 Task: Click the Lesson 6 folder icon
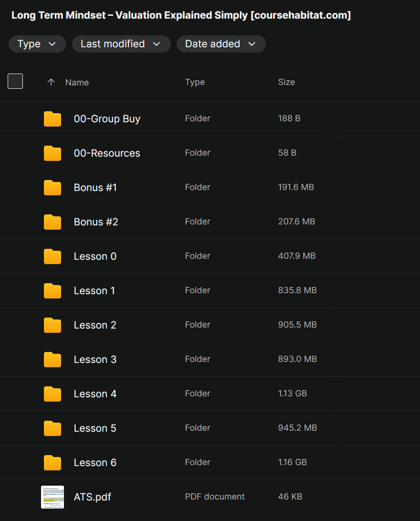(x=52, y=463)
